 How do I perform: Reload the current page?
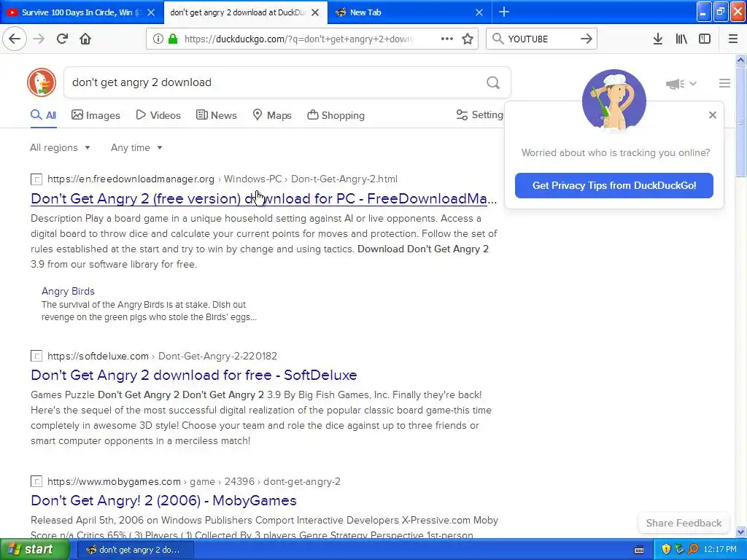62,39
